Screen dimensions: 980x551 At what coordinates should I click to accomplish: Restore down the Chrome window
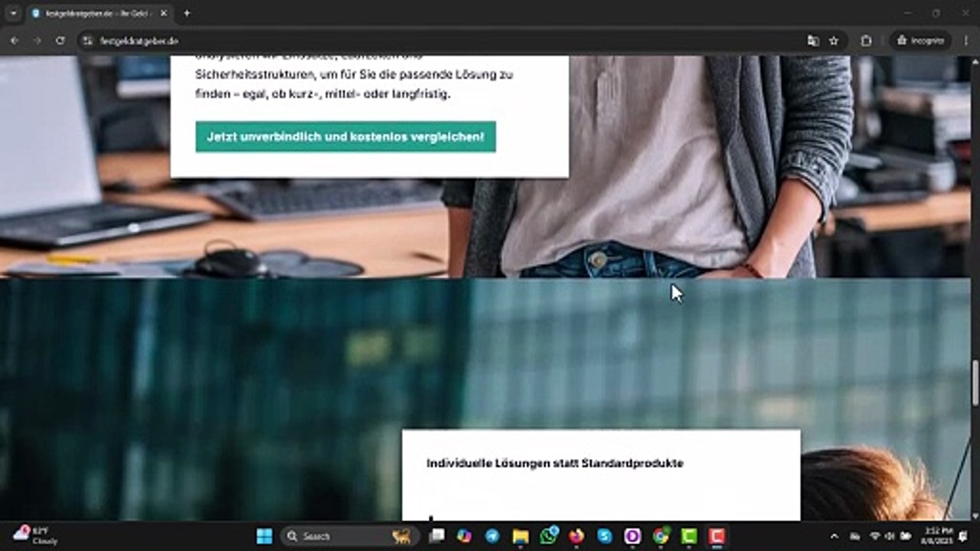936,13
